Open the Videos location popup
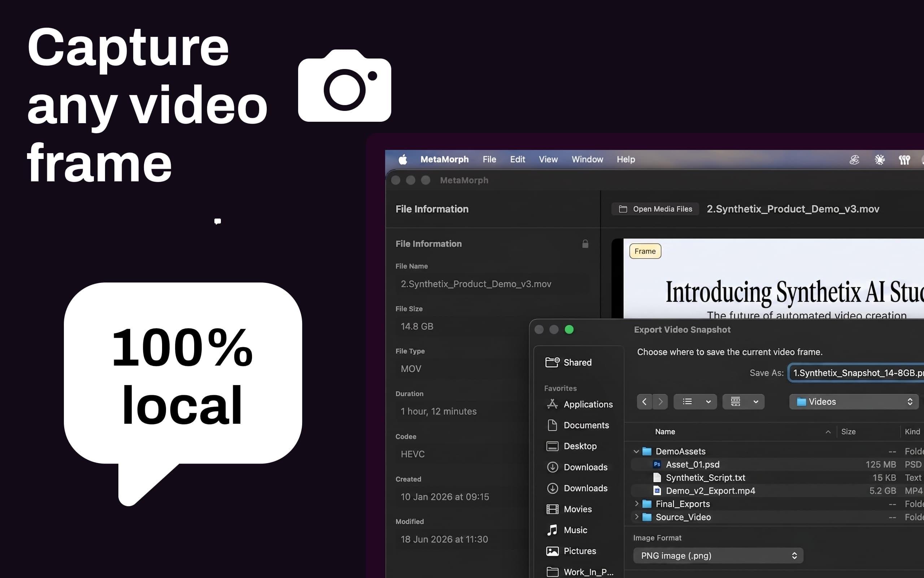Image resolution: width=924 pixels, height=578 pixels. click(854, 402)
